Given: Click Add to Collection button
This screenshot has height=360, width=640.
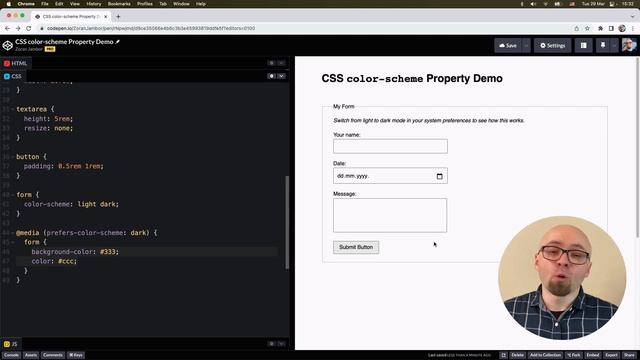Looking at the screenshot, I should tap(545, 355).
